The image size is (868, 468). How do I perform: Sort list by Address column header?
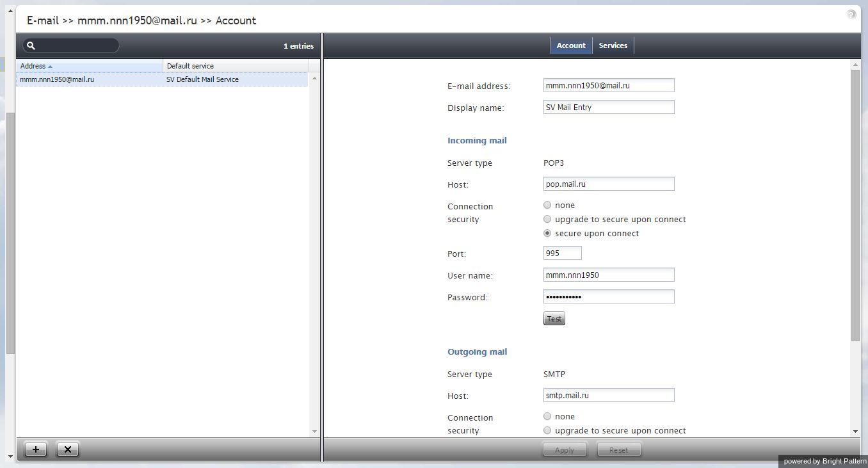(x=90, y=66)
